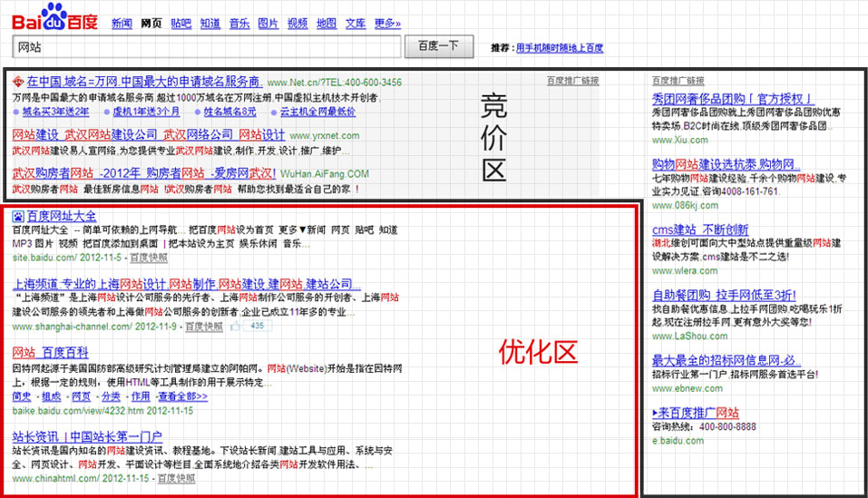Click the 组成 baike sublink
The height and width of the screenshot is (498, 868).
[x=52, y=396]
